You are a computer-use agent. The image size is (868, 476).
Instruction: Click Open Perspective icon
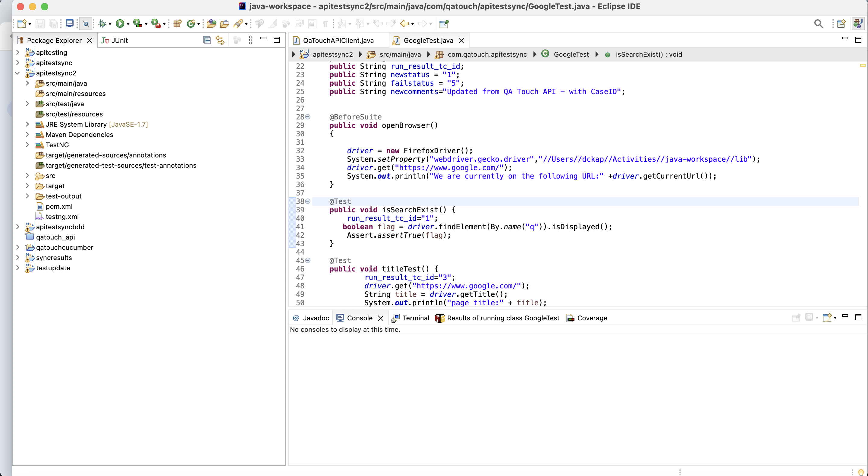[841, 24]
